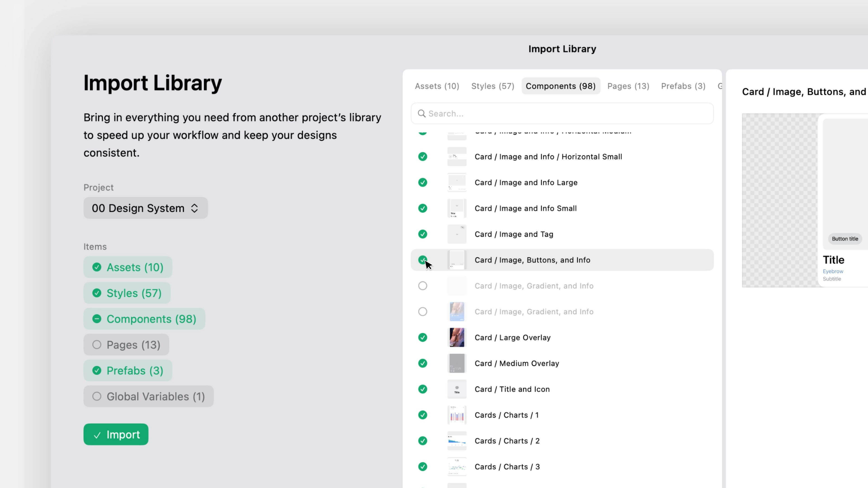Viewport: 868px width, 488px height.
Task: Click the green Import button
Action: (116, 434)
